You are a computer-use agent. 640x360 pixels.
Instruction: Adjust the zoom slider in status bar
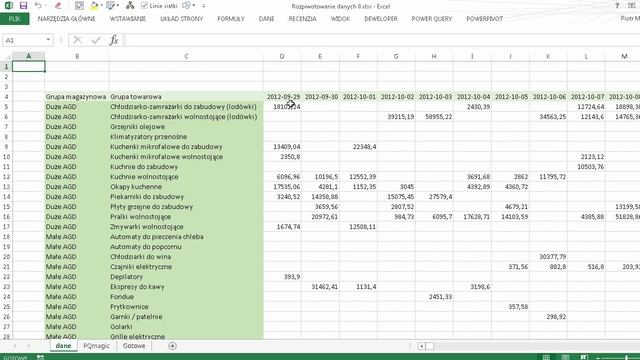(626, 358)
